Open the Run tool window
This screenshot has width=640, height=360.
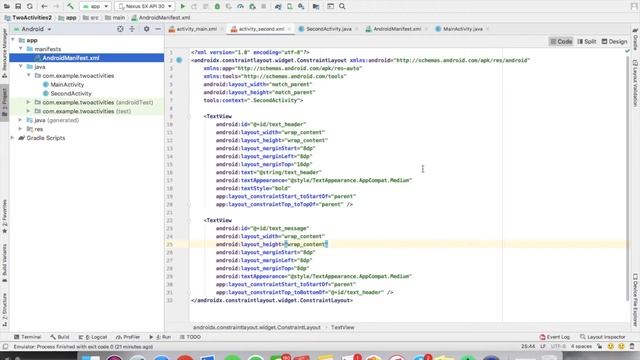point(160,337)
